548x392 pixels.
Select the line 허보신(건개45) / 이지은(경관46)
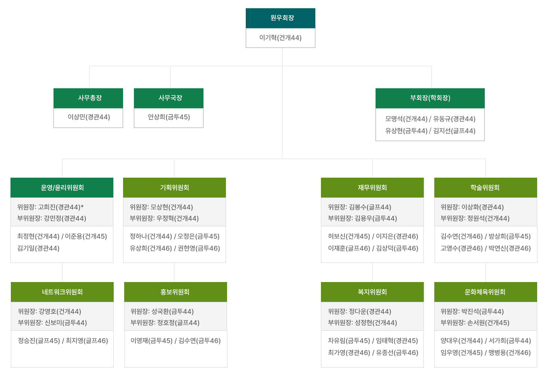373,236
